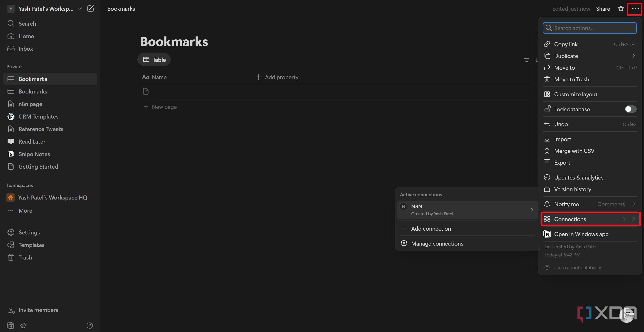Open Settings in sidebar
The image size is (644, 332).
tap(50, 232)
